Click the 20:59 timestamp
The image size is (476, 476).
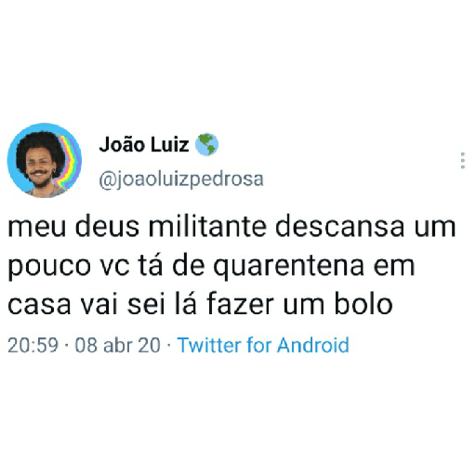pyautogui.click(x=33, y=345)
